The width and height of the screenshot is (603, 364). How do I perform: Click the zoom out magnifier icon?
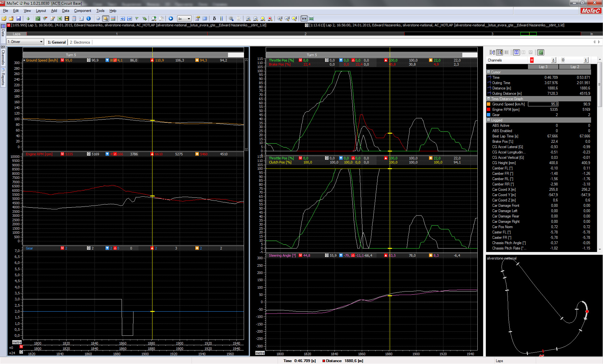(255, 19)
